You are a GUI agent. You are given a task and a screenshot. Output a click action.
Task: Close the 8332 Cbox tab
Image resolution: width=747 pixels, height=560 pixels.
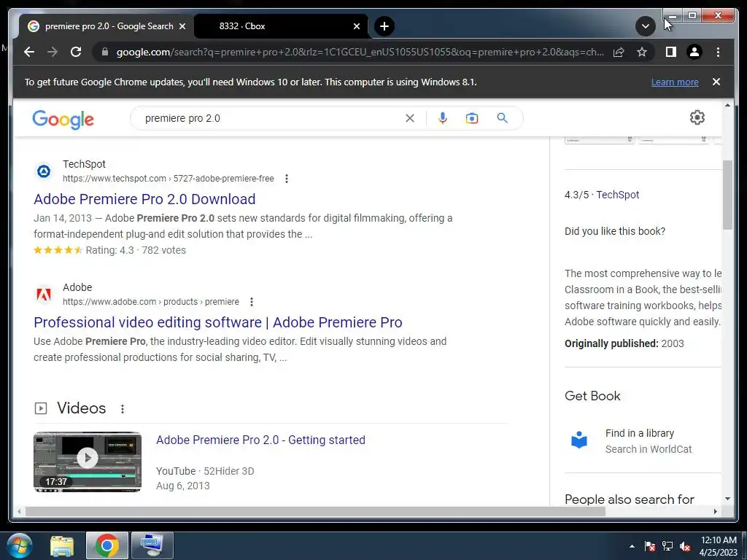pyautogui.click(x=356, y=26)
